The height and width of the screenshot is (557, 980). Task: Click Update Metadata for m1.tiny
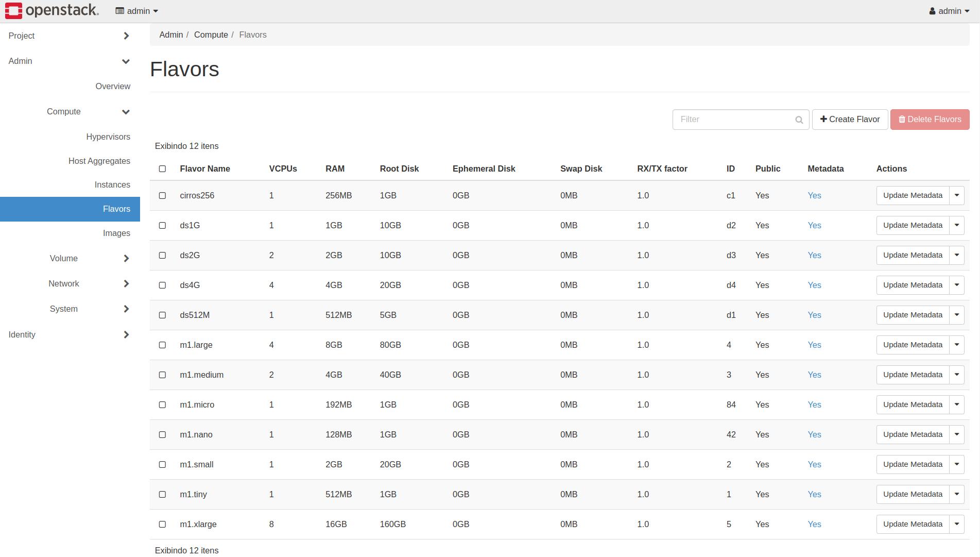pyautogui.click(x=912, y=494)
